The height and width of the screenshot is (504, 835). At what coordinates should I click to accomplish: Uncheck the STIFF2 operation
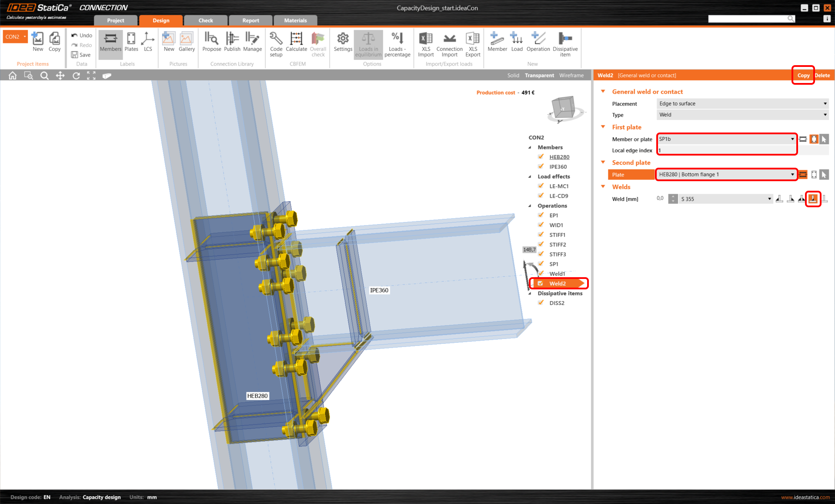point(541,244)
